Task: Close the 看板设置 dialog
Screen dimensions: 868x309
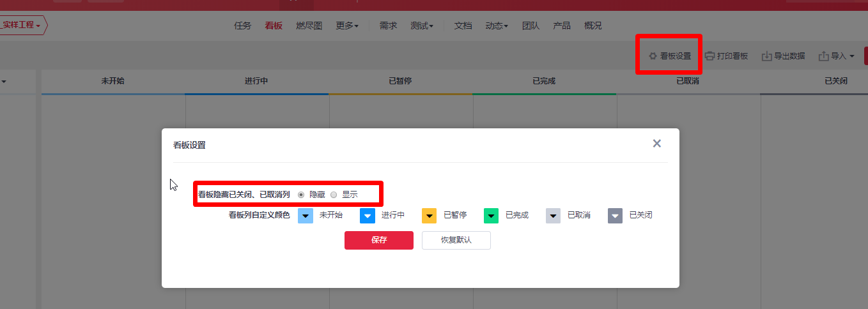Action: (656, 144)
